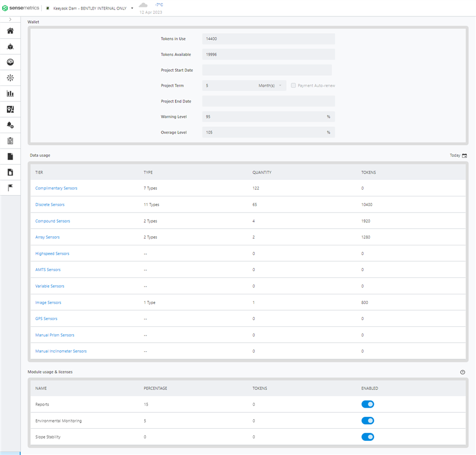The height and width of the screenshot is (455, 476).
Task: Turn off Environmental Monitoring toggle
Action: 368,421
